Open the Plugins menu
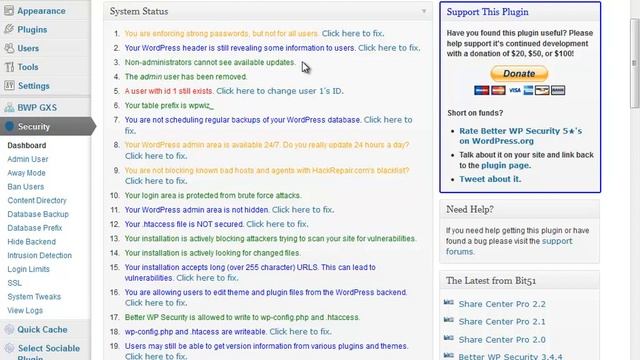The image size is (640, 360). pos(32,29)
